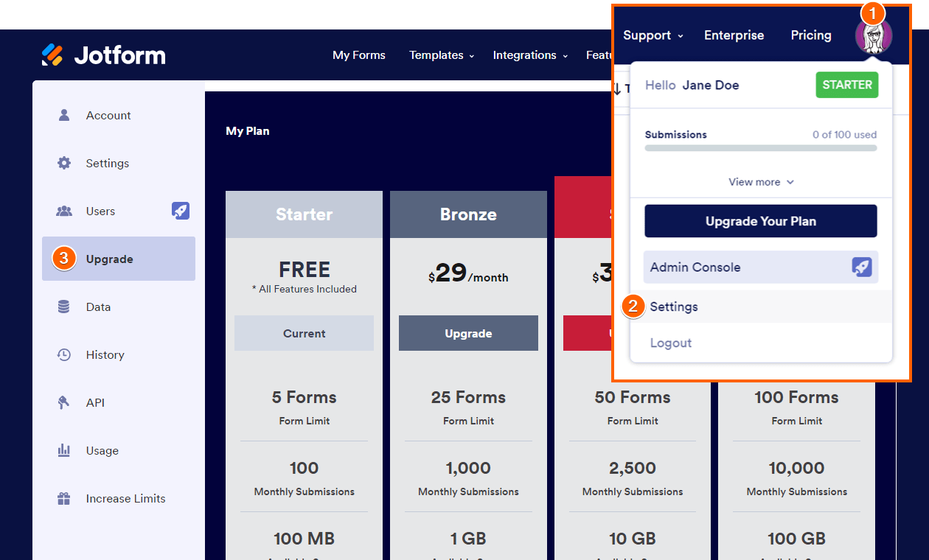Open the Increase Limits sidebar tab

119,498
